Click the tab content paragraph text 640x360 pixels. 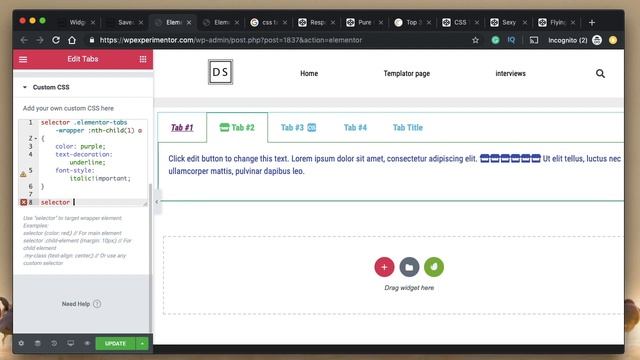point(394,165)
